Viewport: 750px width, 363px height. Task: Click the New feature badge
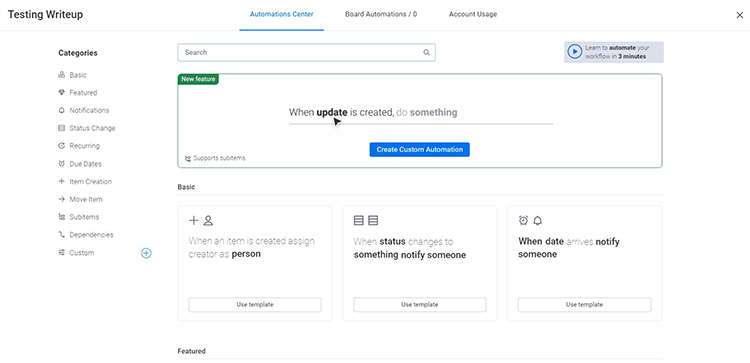coord(198,79)
